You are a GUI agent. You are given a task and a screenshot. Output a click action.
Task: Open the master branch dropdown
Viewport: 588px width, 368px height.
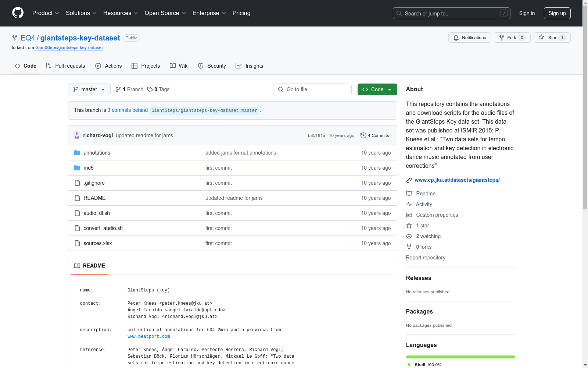[89, 89]
